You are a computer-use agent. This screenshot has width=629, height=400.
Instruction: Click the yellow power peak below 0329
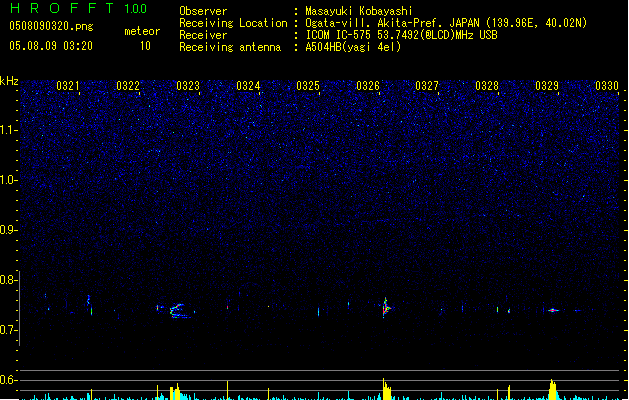[x=553, y=390]
